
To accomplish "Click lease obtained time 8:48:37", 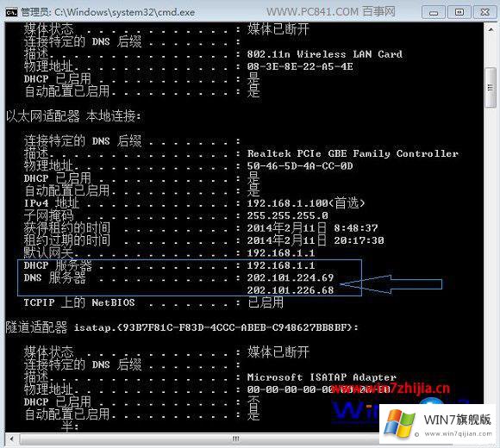I will [x=356, y=228].
